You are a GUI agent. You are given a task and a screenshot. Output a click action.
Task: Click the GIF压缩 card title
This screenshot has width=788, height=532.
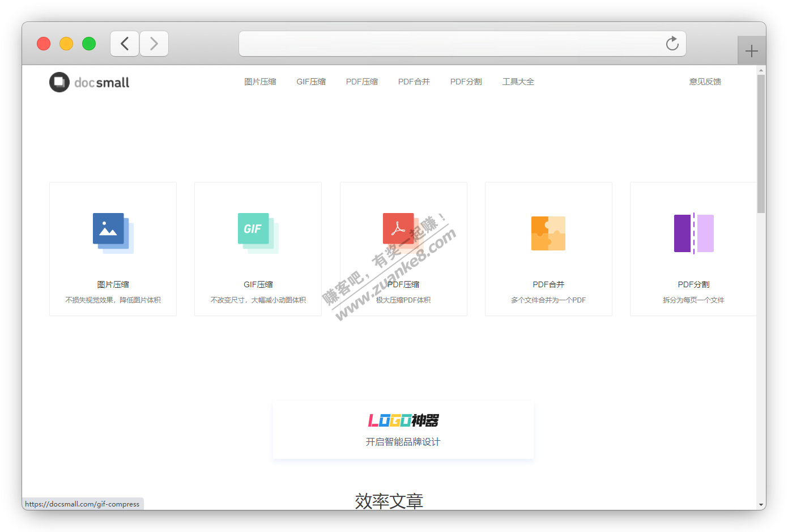pyautogui.click(x=258, y=284)
